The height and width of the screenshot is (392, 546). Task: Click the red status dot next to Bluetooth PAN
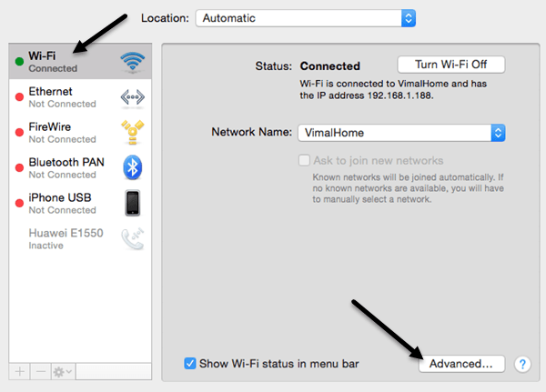[x=19, y=167]
